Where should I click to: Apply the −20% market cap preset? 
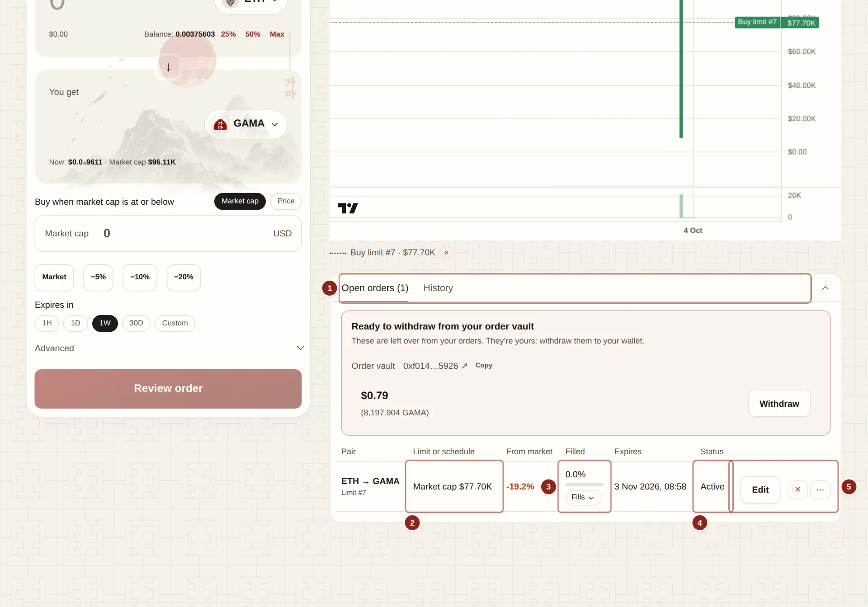coord(184,277)
